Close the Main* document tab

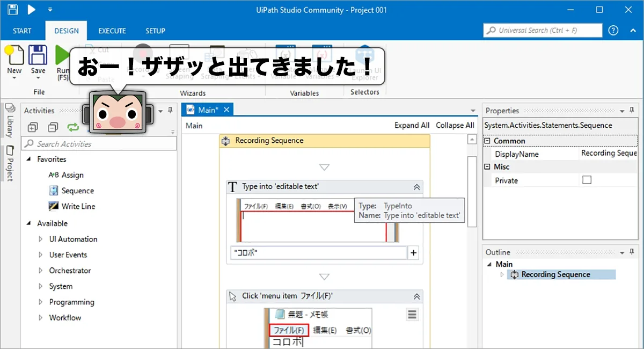226,110
